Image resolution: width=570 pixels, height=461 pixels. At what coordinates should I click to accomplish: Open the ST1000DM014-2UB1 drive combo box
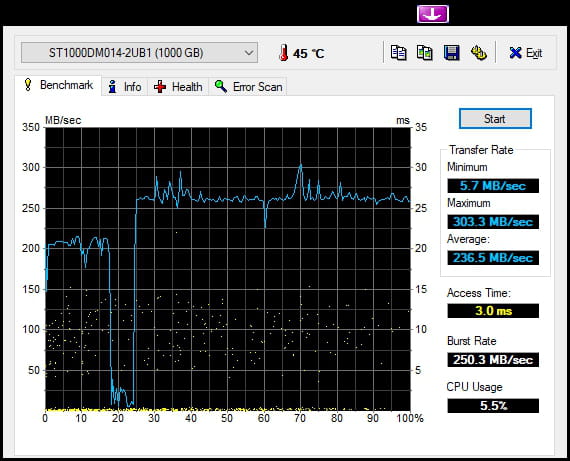coord(139,53)
